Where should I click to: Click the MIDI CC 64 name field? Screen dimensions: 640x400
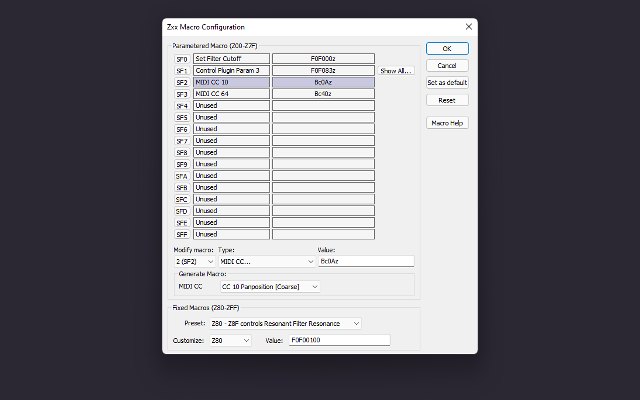(231, 94)
